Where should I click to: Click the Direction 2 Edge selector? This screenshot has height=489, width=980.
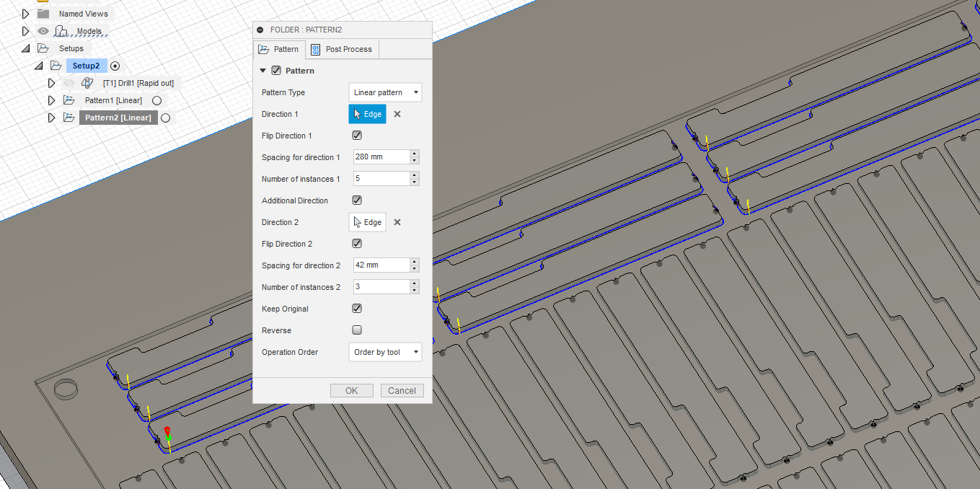tap(368, 222)
